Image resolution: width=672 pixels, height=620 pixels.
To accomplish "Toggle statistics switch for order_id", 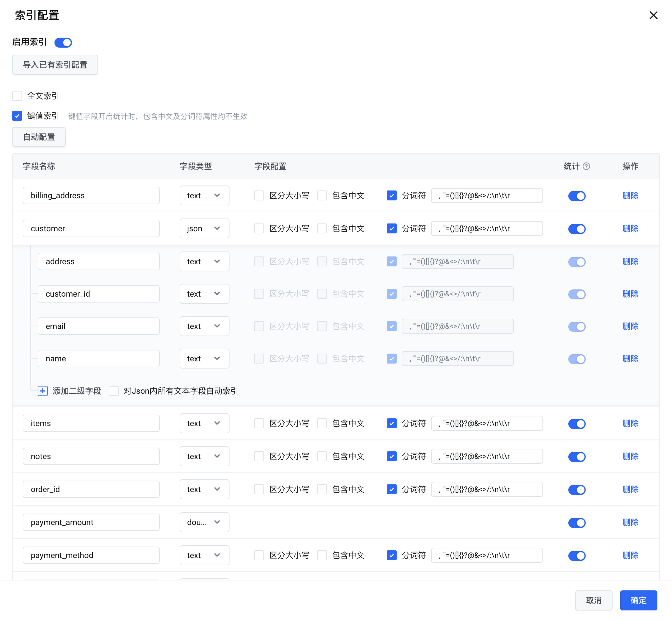I will point(577,490).
